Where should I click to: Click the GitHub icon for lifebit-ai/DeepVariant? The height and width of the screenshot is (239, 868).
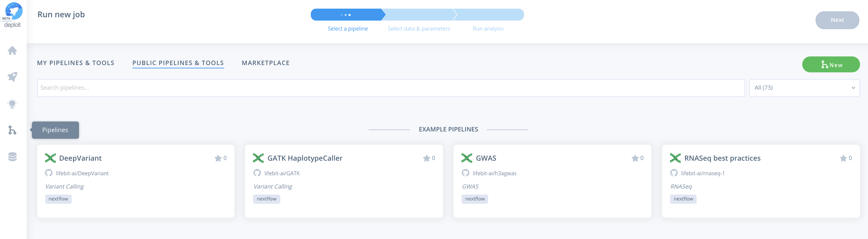tap(49, 173)
